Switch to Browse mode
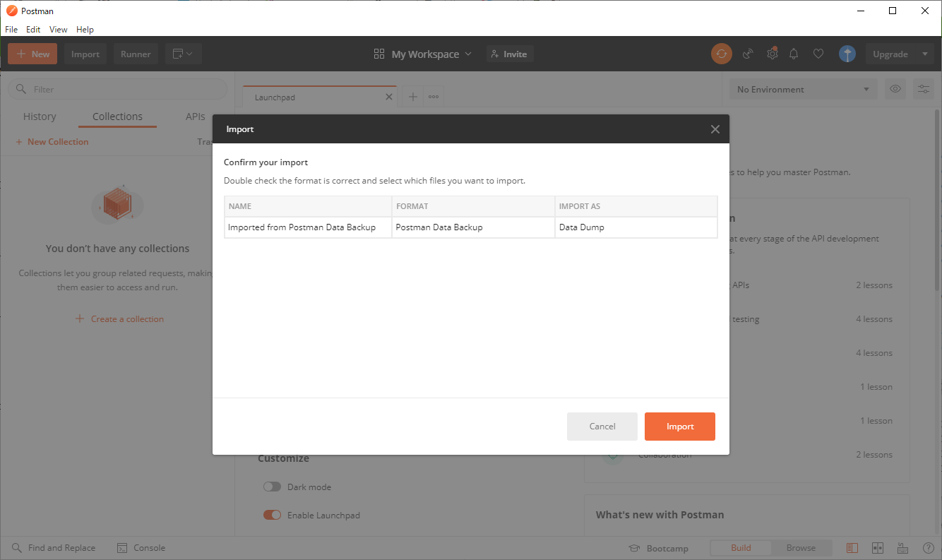942x560 pixels. (801, 548)
